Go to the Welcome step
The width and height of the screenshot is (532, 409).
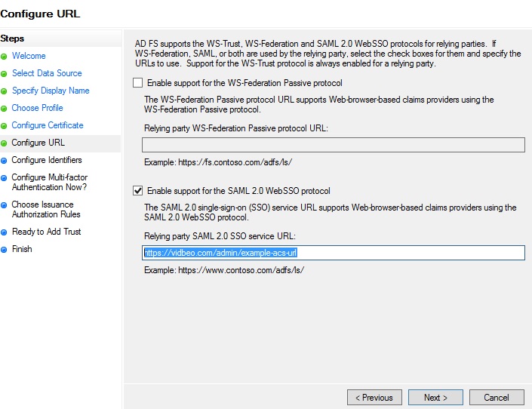tap(29, 56)
